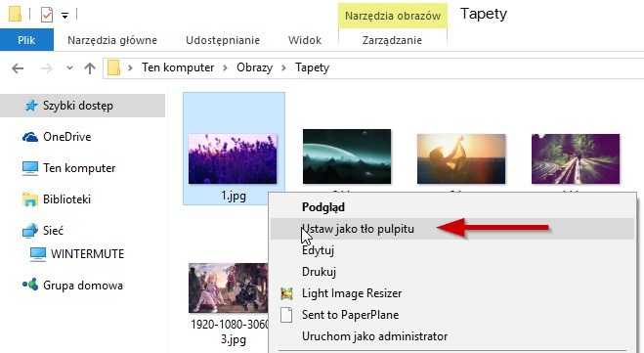Choose Ustaw jako tło pulpitu menu item
The image size is (644, 353).
pyautogui.click(x=452, y=229)
